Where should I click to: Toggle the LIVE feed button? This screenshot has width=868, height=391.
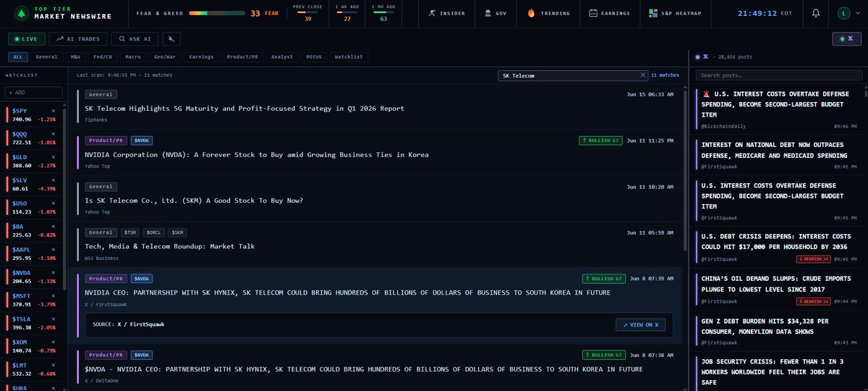(x=26, y=39)
